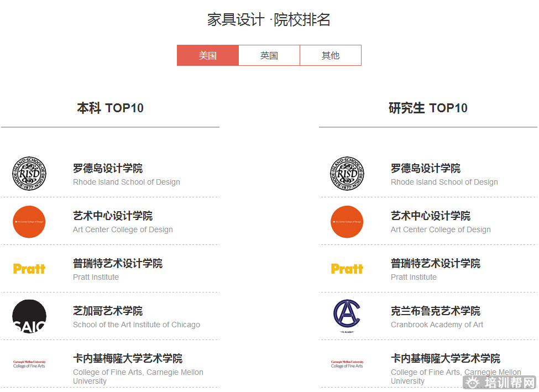Click 普瑞特艺术设计学院 in the 本科 list
Viewport: 539px width, 392px height.
click(118, 264)
